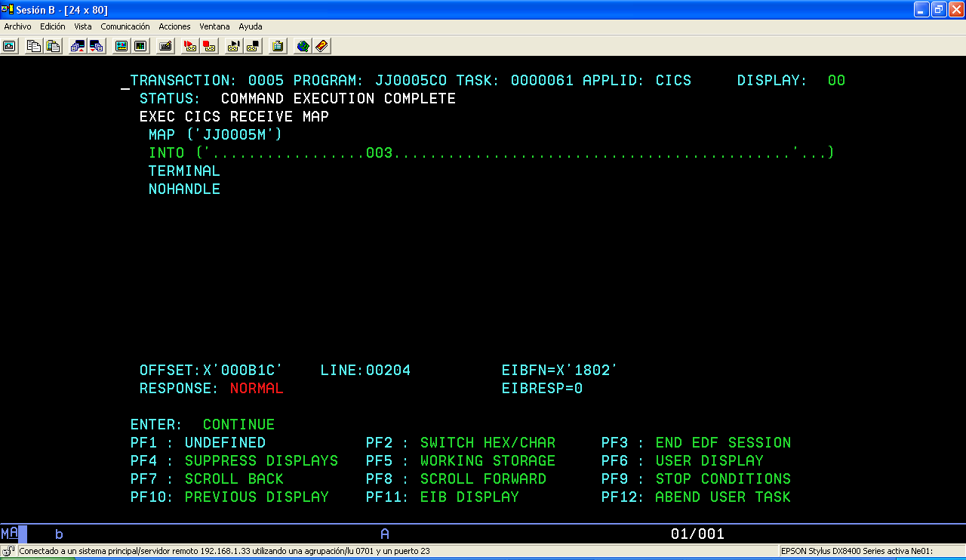Open the Archivo menu

pyautogui.click(x=17, y=26)
